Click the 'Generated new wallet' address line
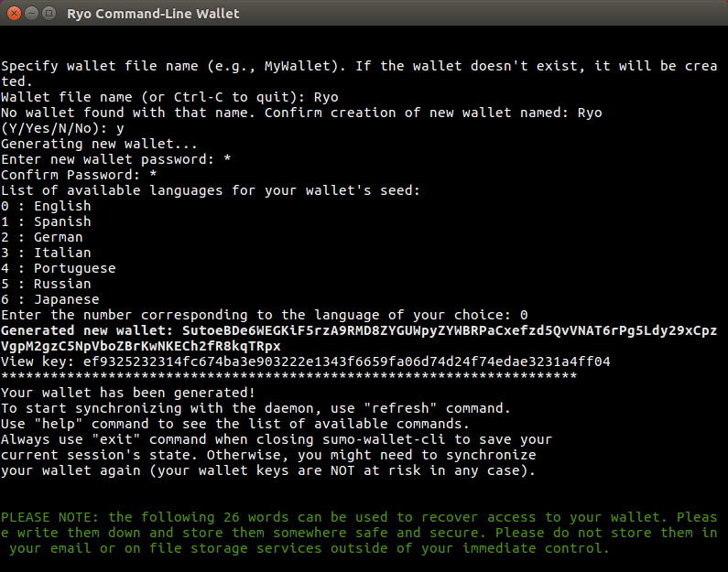 359,339
